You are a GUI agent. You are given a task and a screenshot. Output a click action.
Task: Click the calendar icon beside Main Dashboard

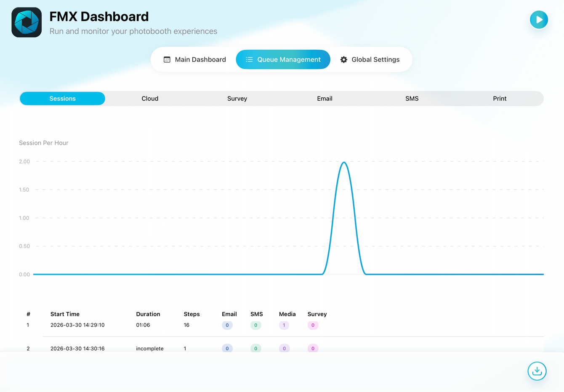click(x=167, y=60)
